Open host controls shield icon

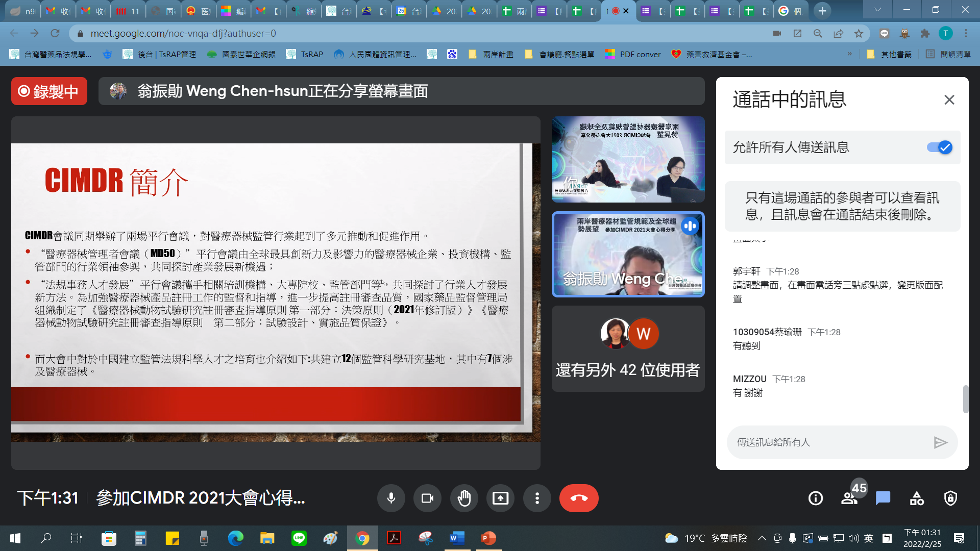[950, 498]
